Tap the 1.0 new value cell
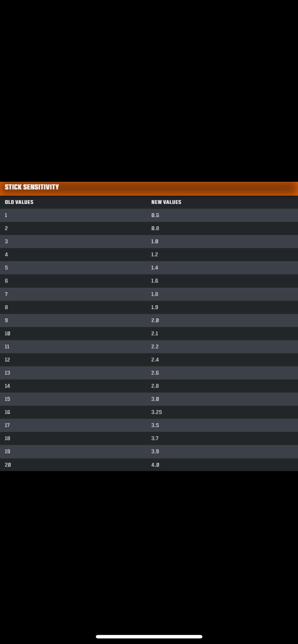298x644 pixels. tap(155, 242)
